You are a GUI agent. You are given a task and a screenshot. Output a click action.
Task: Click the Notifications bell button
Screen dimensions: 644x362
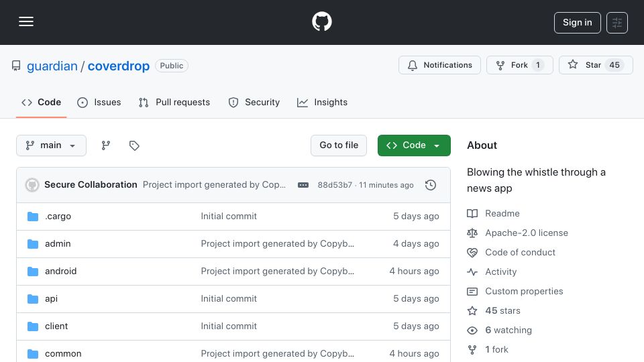click(439, 65)
